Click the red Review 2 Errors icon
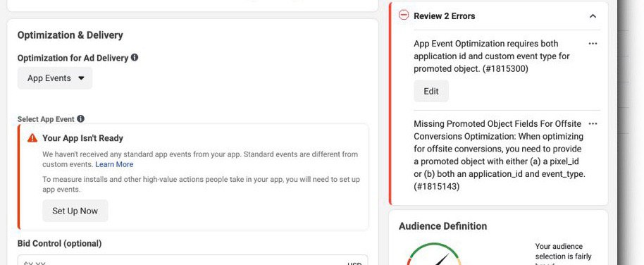This screenshot has width=644, height=265. click(x=404, y=16)
